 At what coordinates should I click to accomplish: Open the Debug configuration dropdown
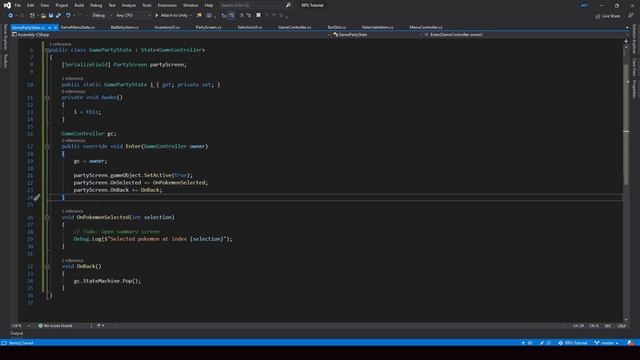coord(102,16)
